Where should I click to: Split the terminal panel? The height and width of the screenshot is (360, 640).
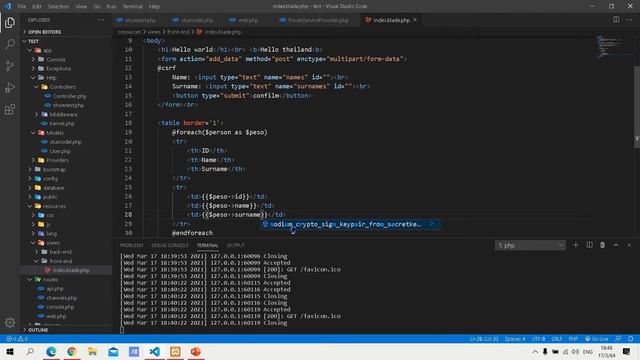tap(589, 245)
